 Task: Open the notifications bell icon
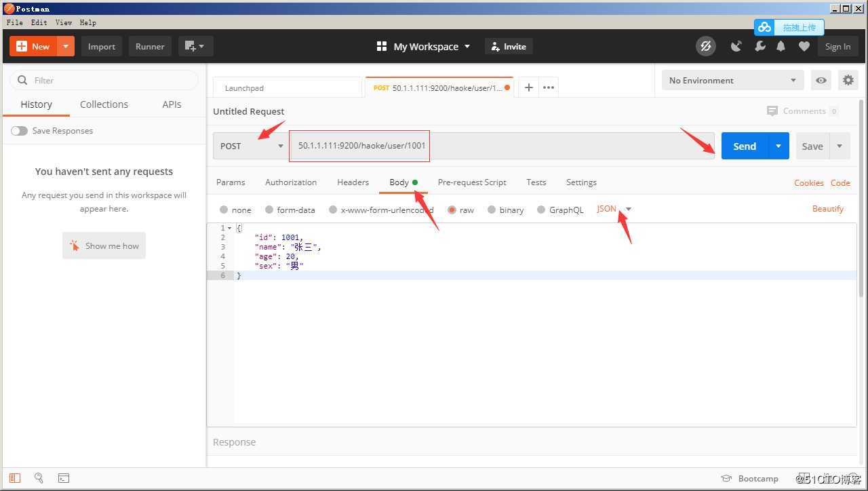(781, 46)
